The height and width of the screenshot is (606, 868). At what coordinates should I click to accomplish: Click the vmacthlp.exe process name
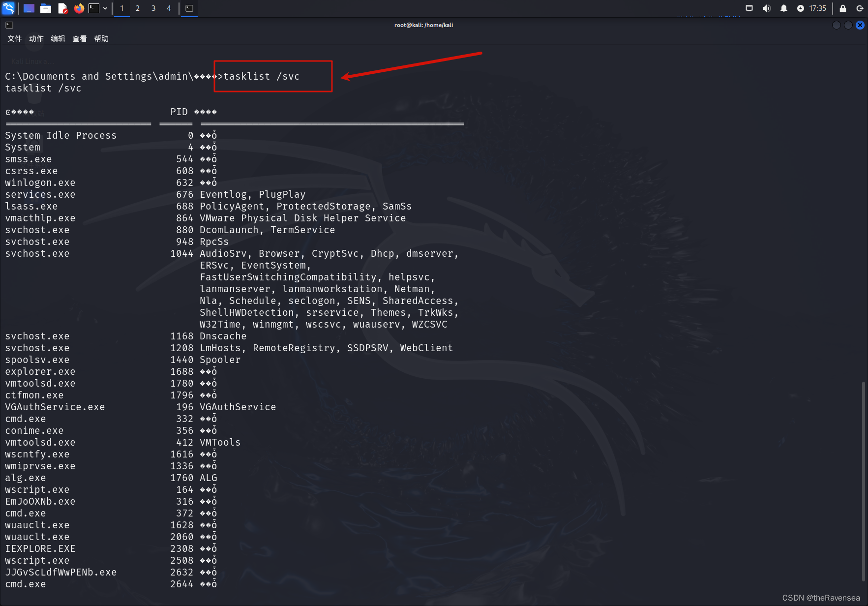coord(40,218)
